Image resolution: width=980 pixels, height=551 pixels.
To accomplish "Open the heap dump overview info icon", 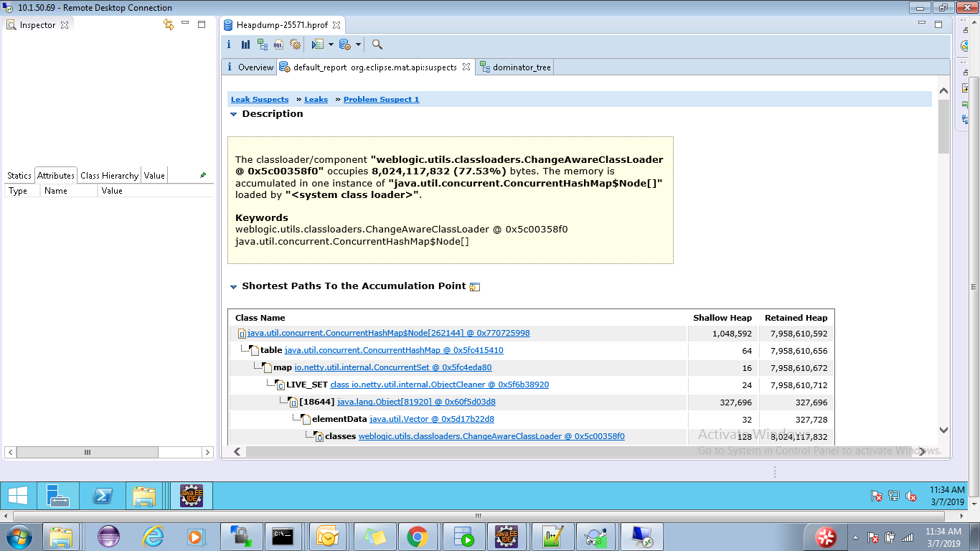I will coord(229,44).
